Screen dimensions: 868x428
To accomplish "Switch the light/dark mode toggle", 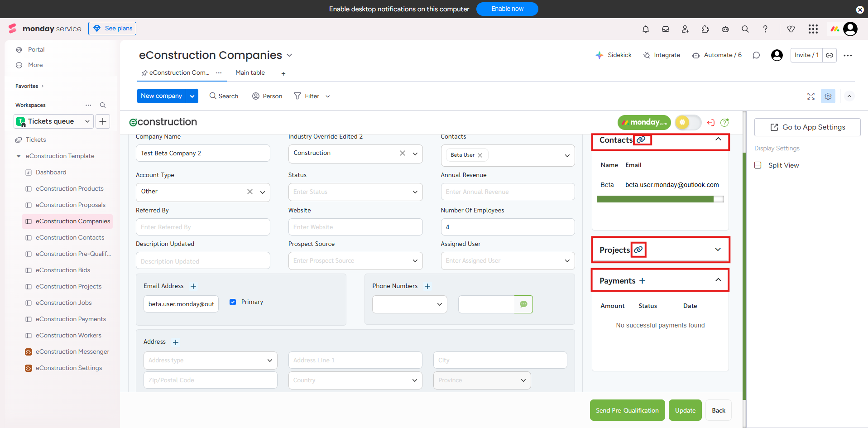I will click(687, 122).
